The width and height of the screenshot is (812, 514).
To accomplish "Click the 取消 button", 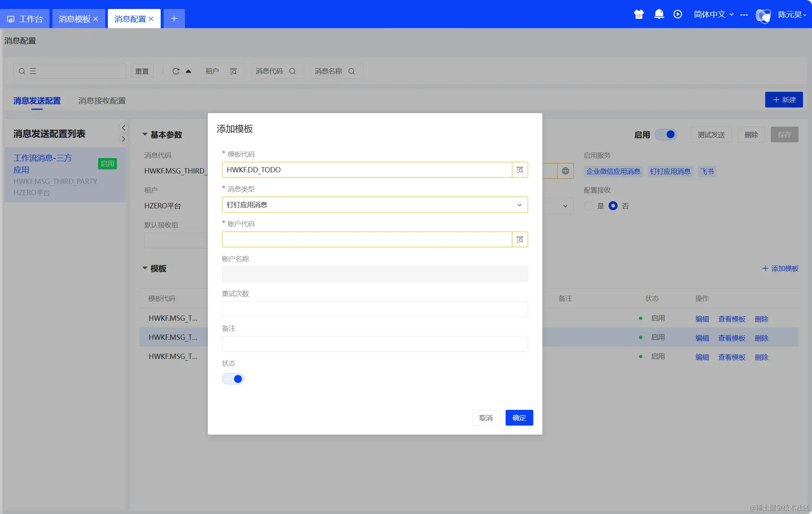I will (486, 418).
